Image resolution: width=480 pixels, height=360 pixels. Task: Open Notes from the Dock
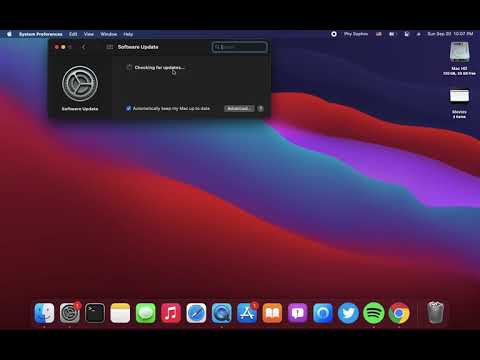120,313
